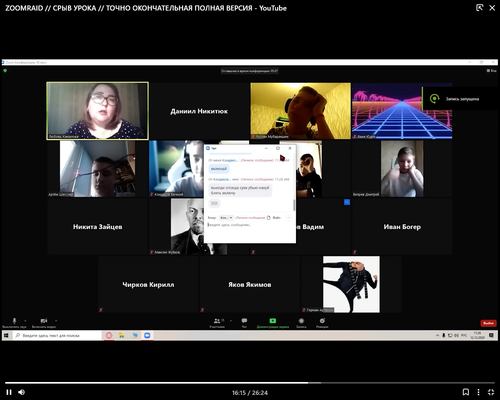Open the Opera browser taskbar icon
This screenshot has height=400, width=500.
pyautogui.click(x=109, y=335)
